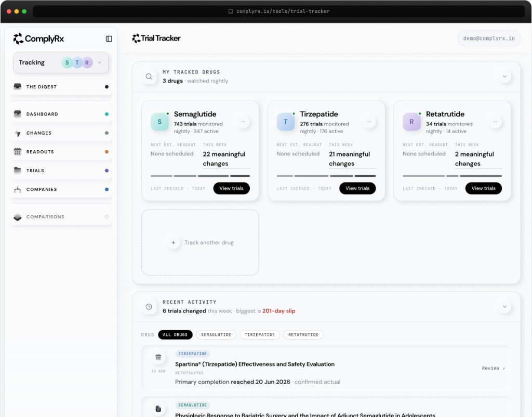Image resolution: width=532 pixels, height=417 pixels.
Task: Click the Readouts calendar icon
Action: coord(18,152)
